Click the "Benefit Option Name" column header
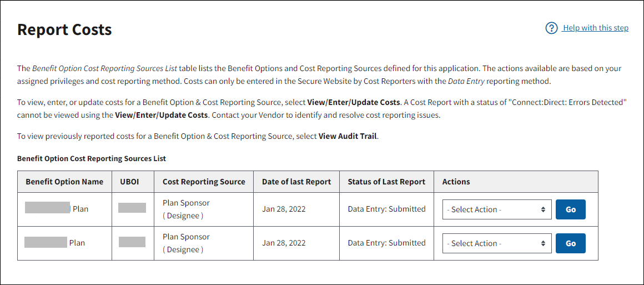 point(64,182)
